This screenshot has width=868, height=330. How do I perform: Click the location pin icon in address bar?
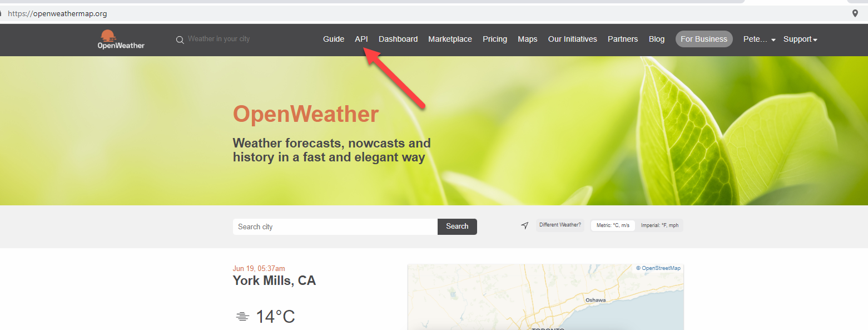(x=855, y=13)
